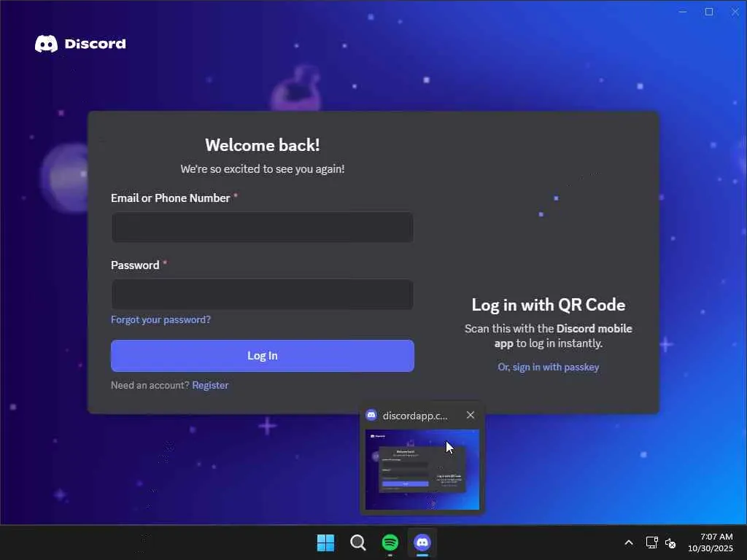Screen dimensions: 747x560
Task: Click the Discord taskbar icon
Action: pos(422,542)
